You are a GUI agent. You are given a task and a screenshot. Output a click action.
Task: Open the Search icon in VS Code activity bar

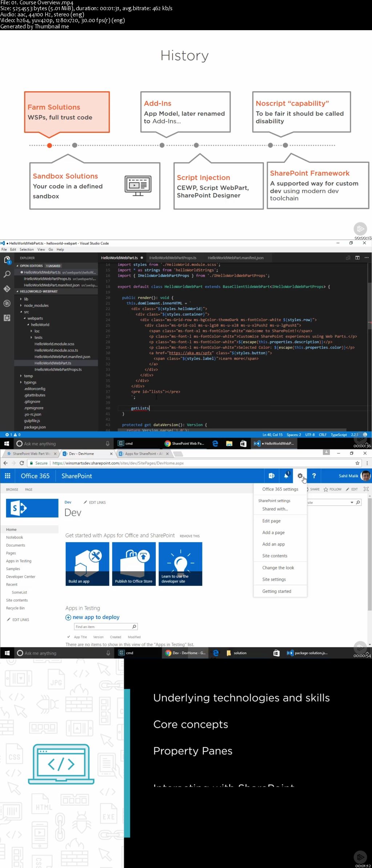coord(7,275)
